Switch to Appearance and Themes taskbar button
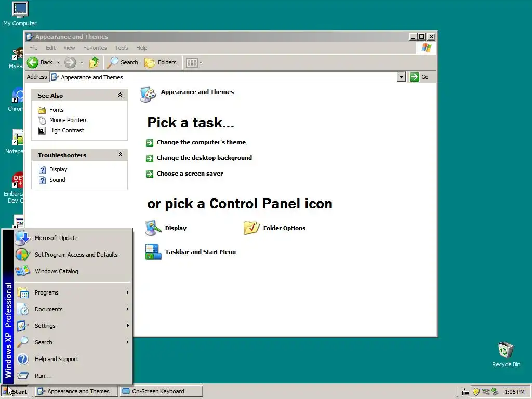Screen dimensions: 532x399 click(77, 392)
